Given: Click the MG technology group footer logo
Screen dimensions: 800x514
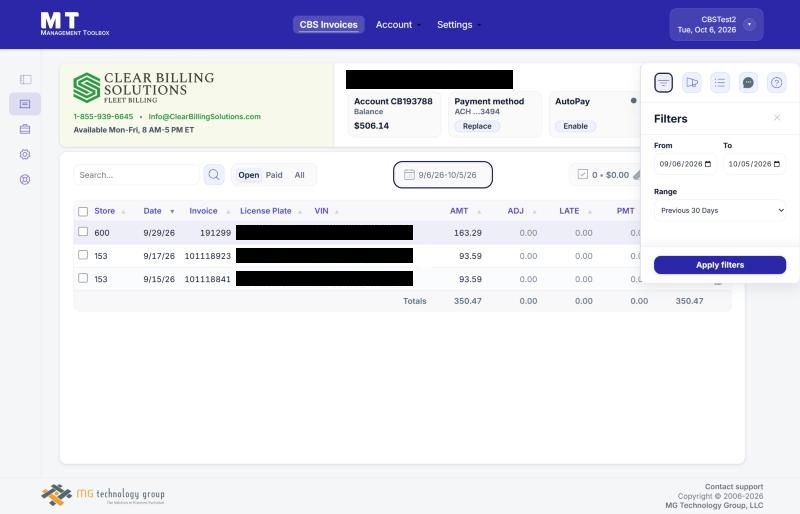Looking at the screenshot, I should pos(103,495).
